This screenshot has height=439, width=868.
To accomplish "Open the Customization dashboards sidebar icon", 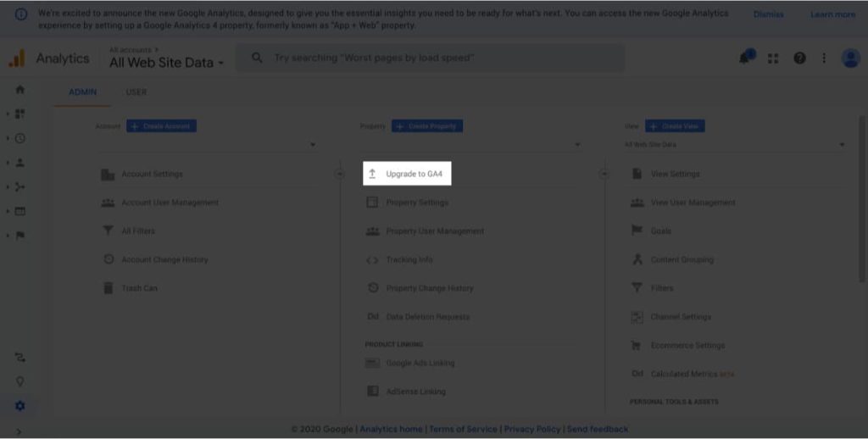I will (x=20, y=114).
